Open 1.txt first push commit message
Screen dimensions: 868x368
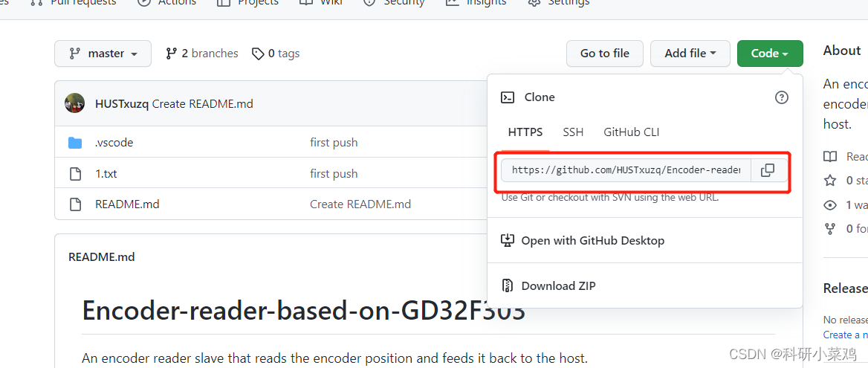click(334, 174)
